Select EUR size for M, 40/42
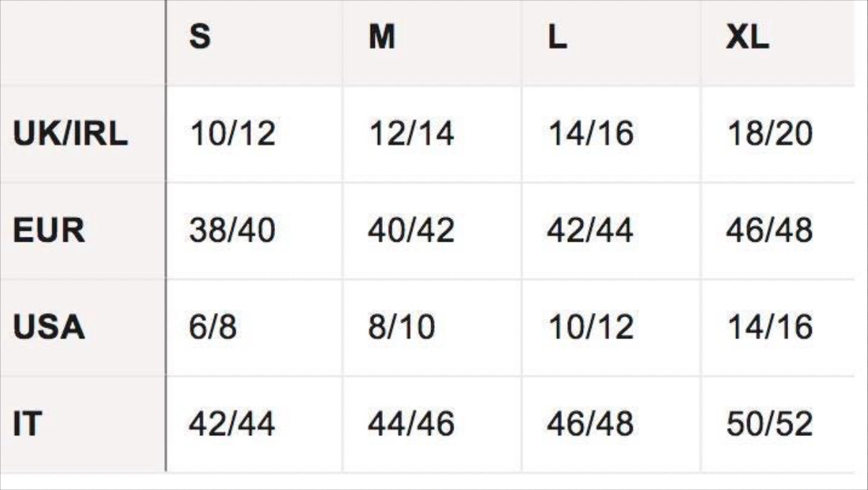This screenshot has width=868, height=490. [x=412, y=231]
